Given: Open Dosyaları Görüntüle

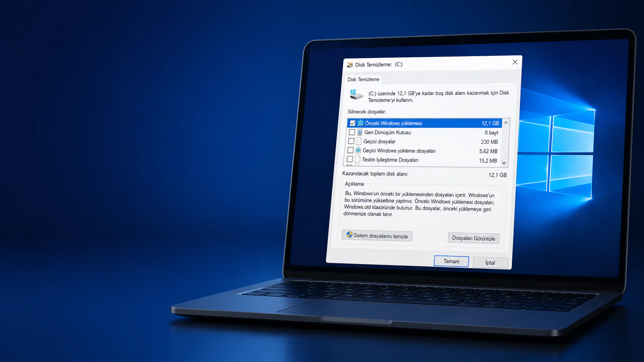Looking at the screenshot, I should point(473,238).
